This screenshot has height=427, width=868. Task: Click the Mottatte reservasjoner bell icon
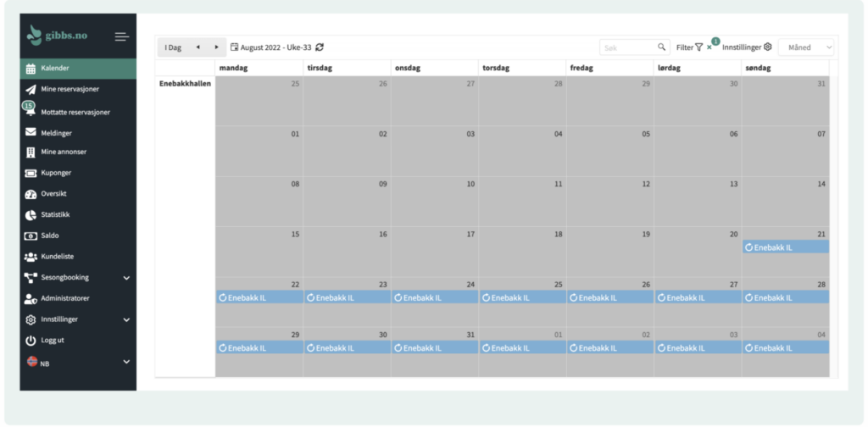pos(31,112)
